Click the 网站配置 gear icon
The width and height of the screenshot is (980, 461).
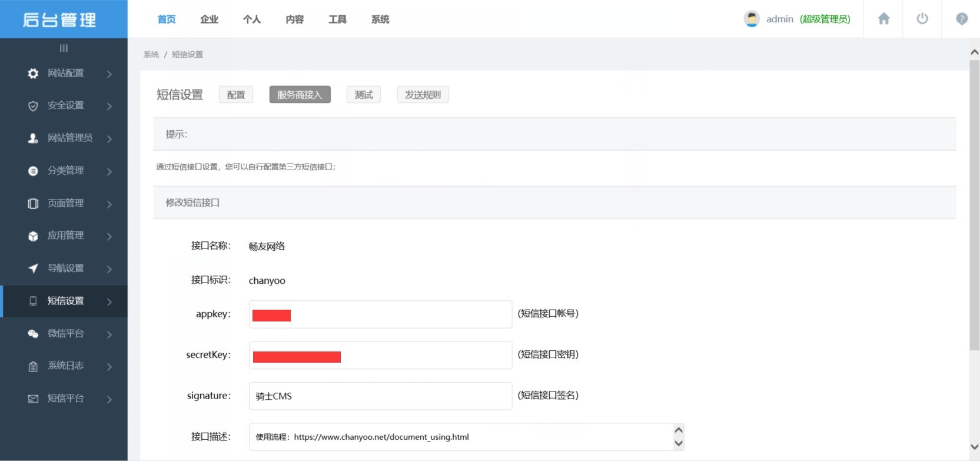(x=33, y=74)
